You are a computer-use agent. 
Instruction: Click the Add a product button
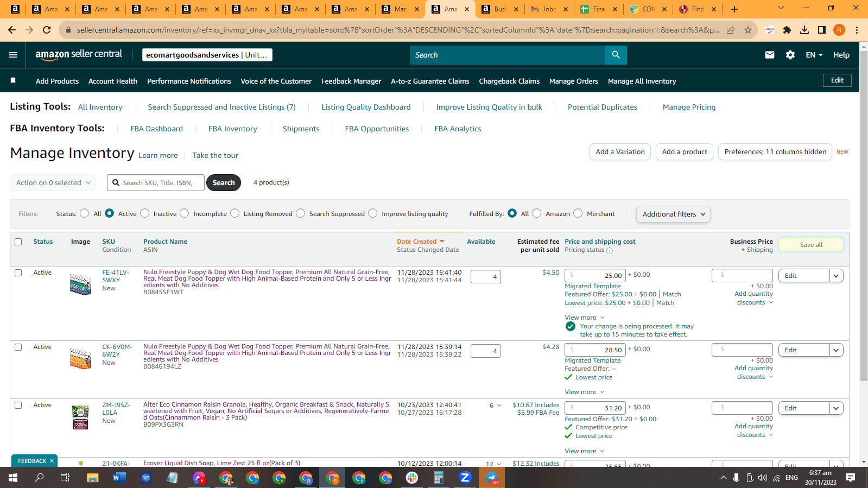pos(685,152)
